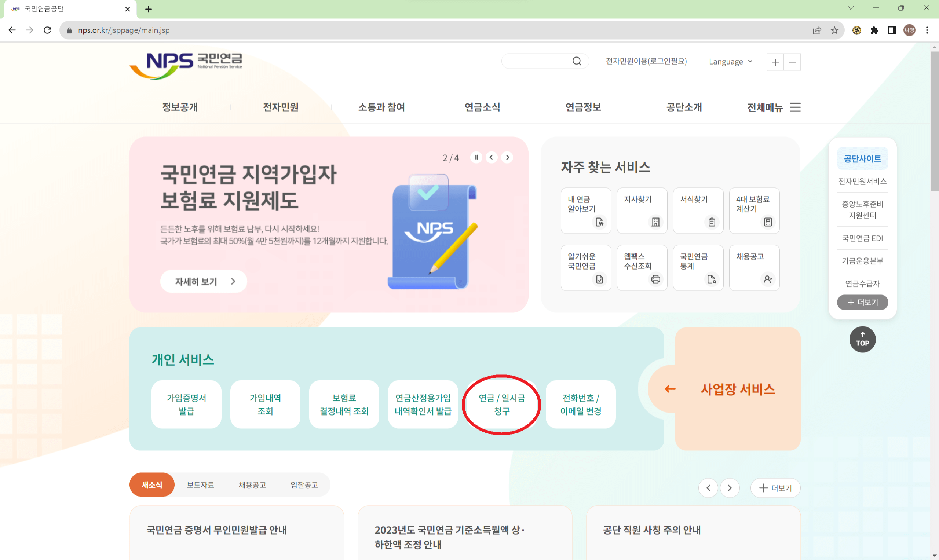Screen dimensions: 939x560
Task: Open the 국민연금 통계 statistics tile
Action: click(x=698, y=268)
